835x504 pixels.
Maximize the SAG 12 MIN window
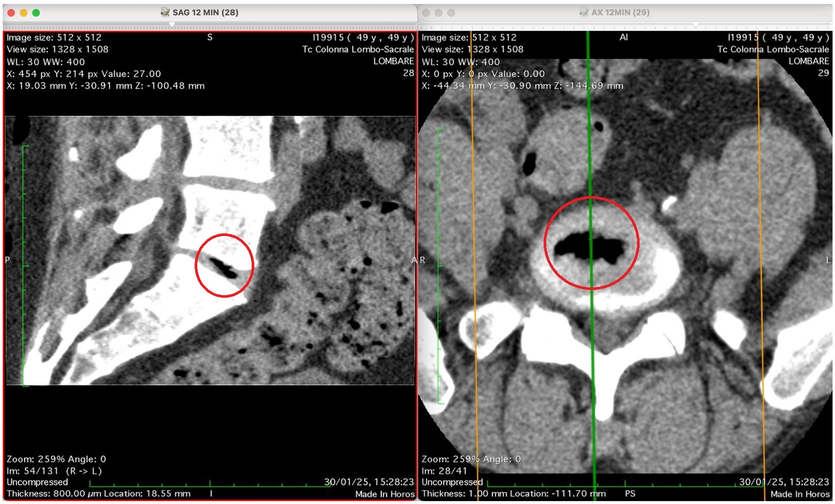click(36, 13)
